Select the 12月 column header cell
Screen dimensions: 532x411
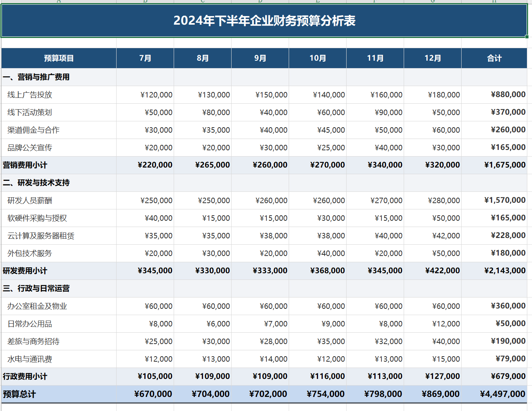tap(433, 58)
